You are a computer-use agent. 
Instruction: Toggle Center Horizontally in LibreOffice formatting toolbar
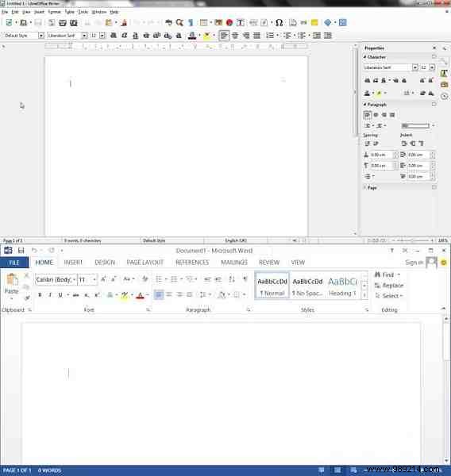235,36
